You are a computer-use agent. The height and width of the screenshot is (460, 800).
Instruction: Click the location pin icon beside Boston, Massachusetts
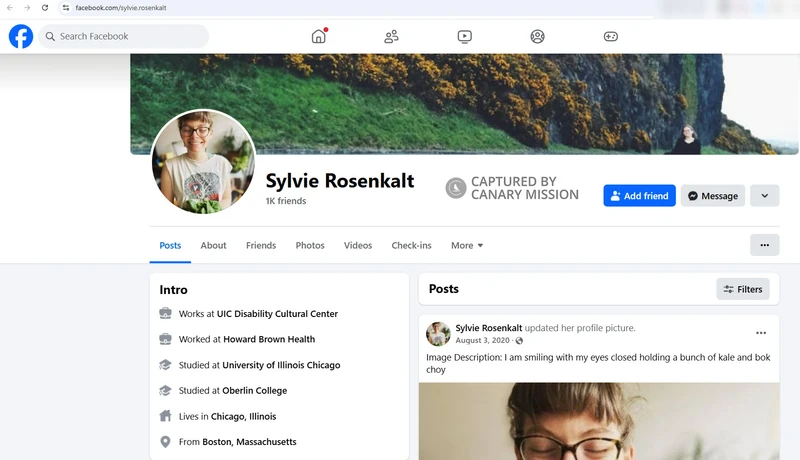coord(165,442)
